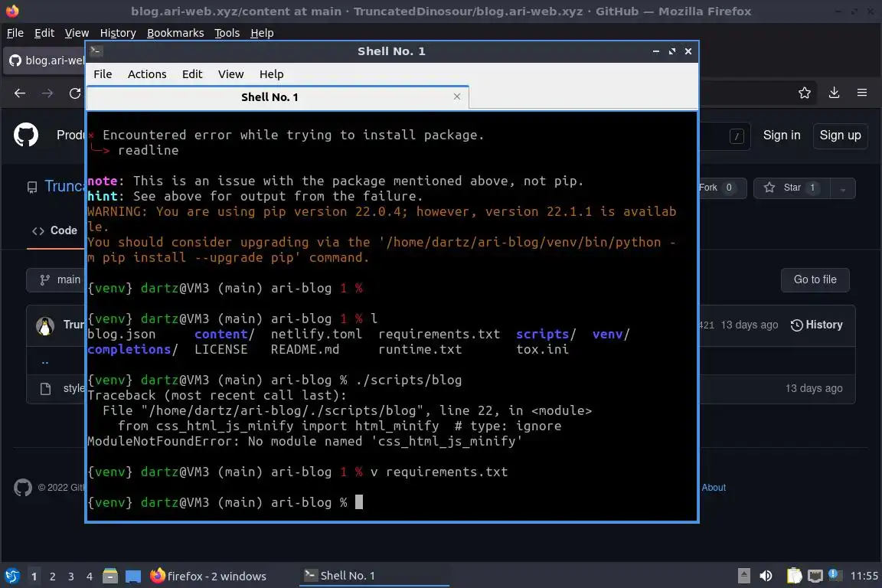Screen dimensions: 882x588
Task: Click the taskbar clock showing 11:55
Action: pos(864,576)
